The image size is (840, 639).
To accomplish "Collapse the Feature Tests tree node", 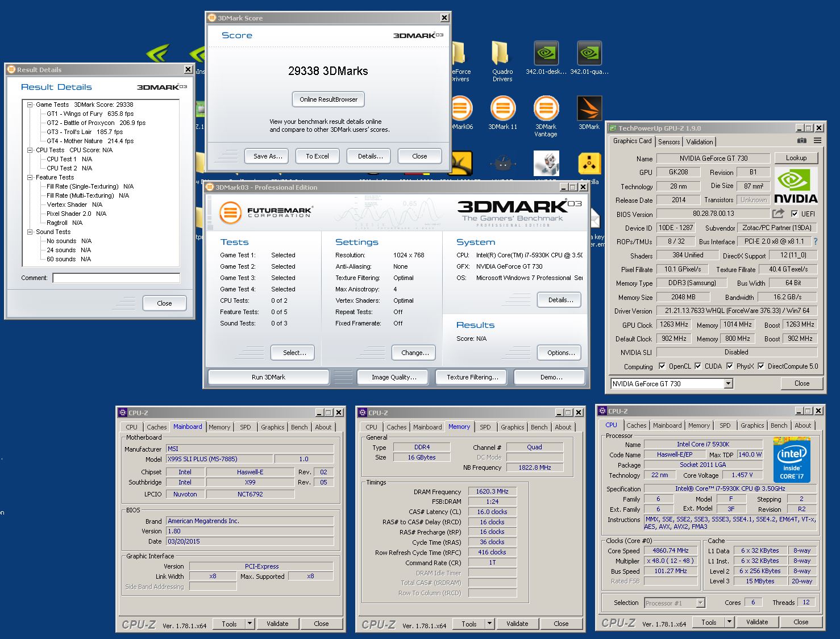I will [x=30, y=177].
